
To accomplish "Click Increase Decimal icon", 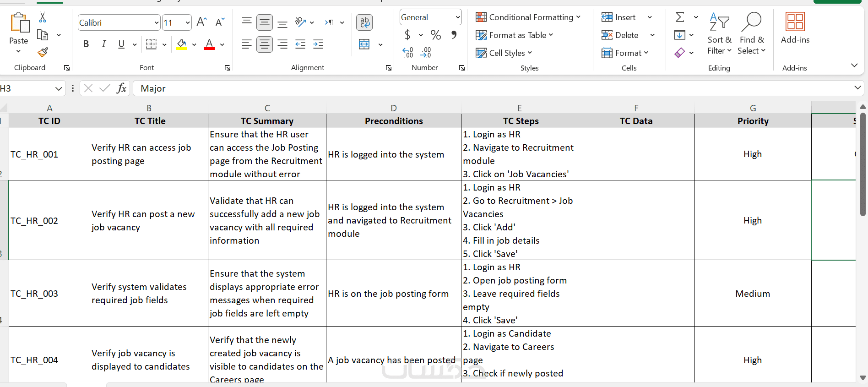I will pyautogui.click(x=408, y=52).
